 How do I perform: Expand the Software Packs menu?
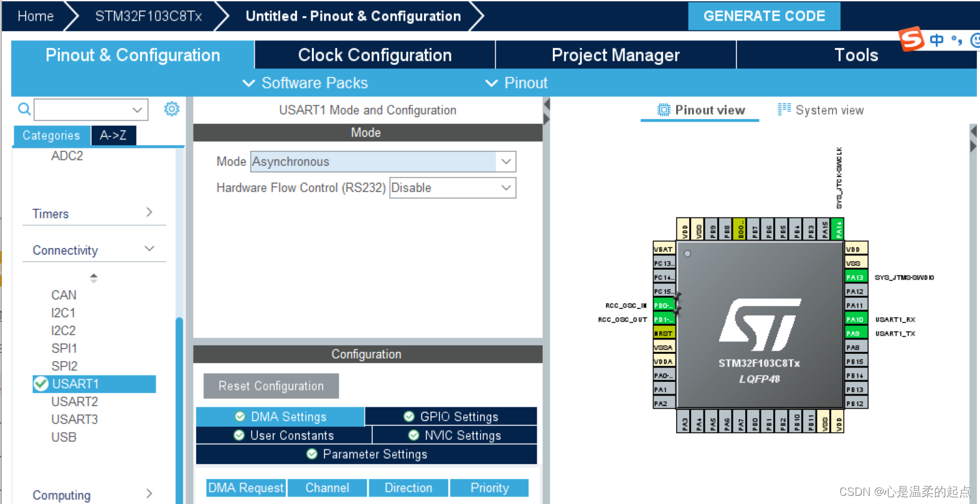point(305,83)
